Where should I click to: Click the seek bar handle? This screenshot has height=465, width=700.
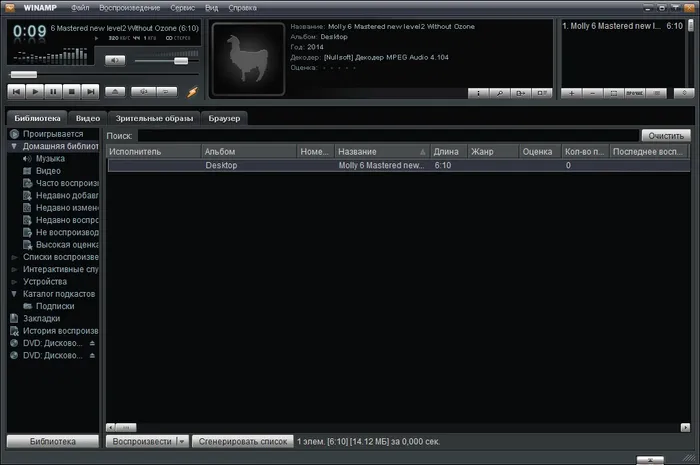pos(24,75)
